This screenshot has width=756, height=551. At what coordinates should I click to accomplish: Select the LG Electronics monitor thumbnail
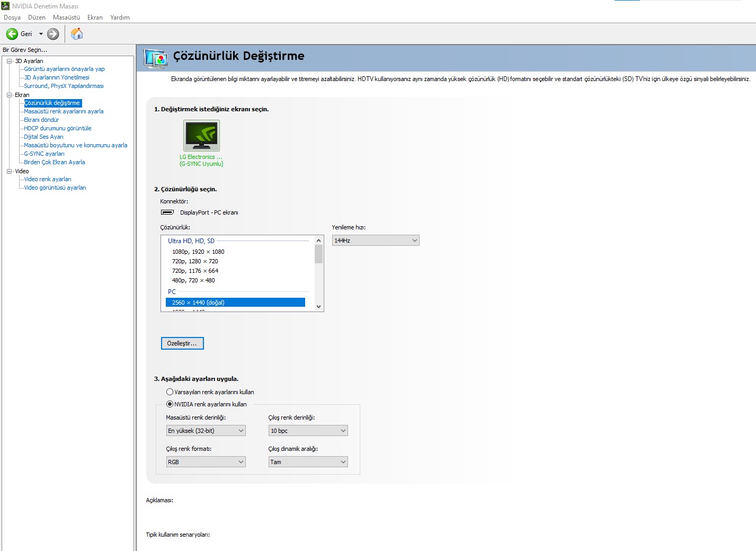(201, 136)
